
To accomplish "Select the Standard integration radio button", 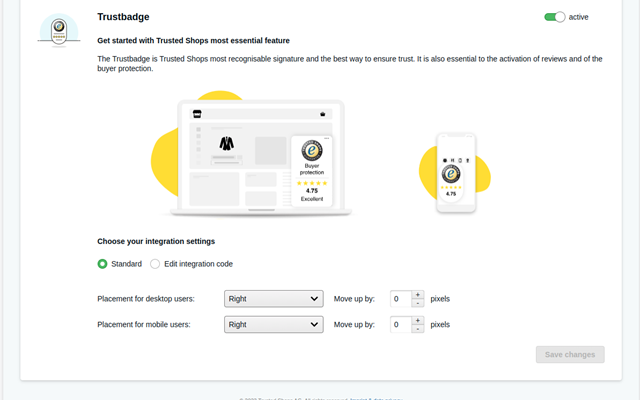I will point(102,264).
